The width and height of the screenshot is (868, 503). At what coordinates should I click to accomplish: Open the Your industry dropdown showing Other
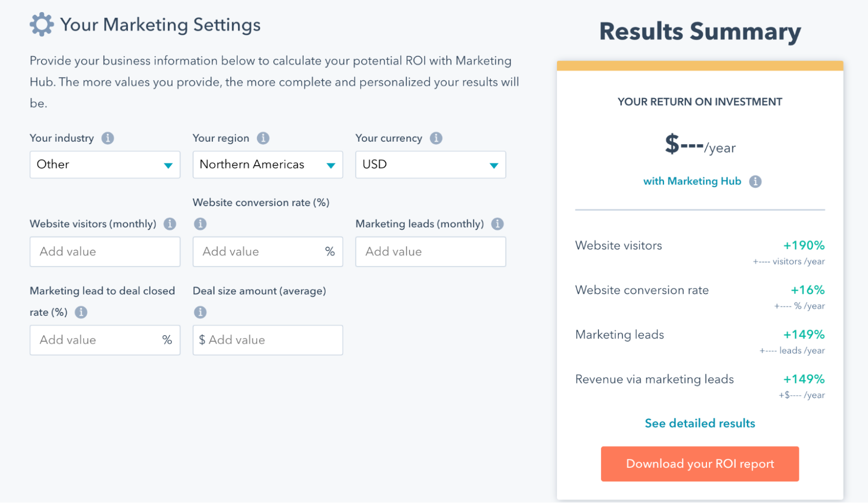(x=105, y=165)
